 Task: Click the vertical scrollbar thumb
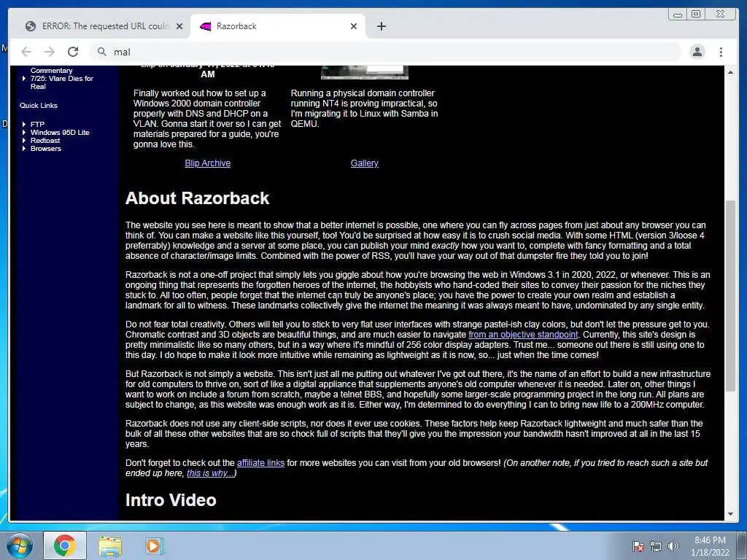click(730, 296)
